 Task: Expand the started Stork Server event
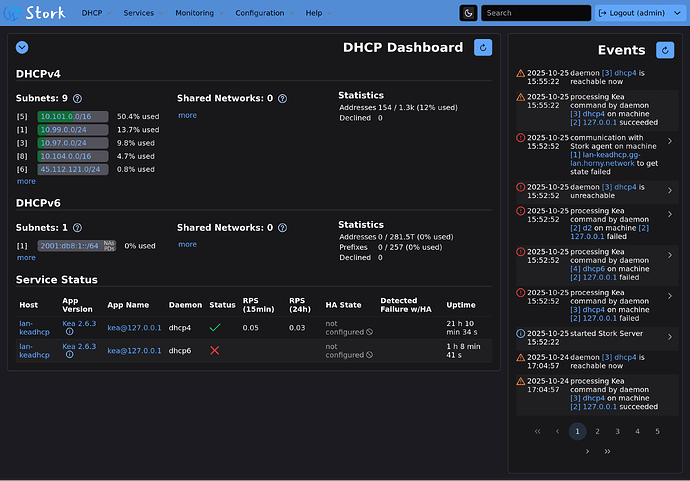670,337
